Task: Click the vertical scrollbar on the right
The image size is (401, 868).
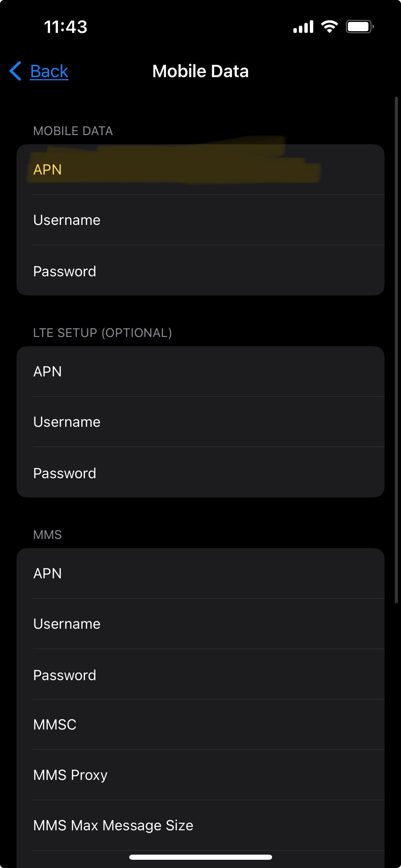Action: [396, 350]
